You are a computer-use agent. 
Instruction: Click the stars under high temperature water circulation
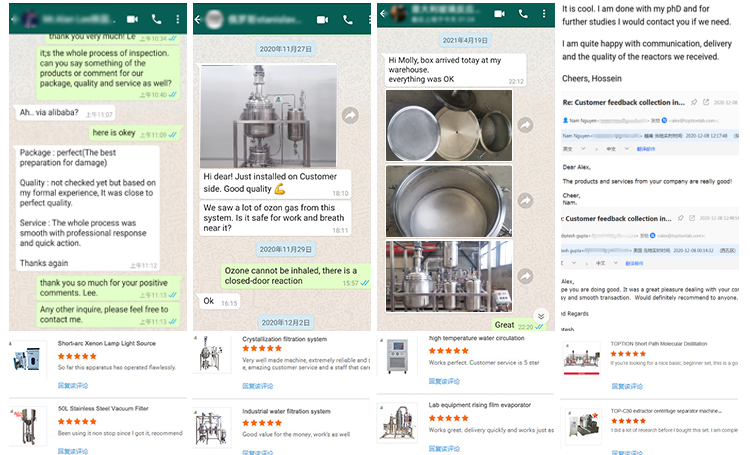(x=449, y=351)
